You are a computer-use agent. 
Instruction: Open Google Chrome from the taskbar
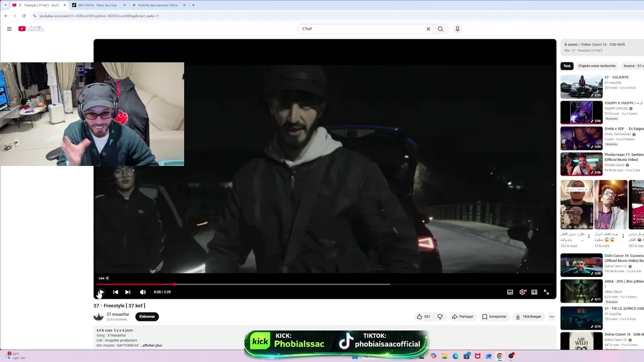point(500,356)
